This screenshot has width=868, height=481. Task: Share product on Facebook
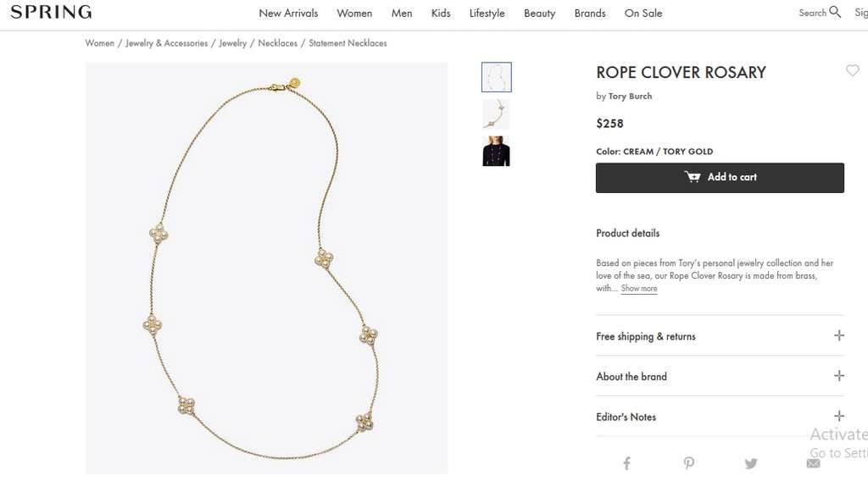[x=626, y=463]
